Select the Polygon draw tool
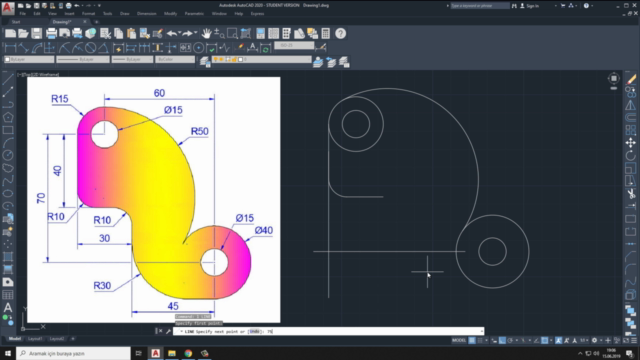 coord(8,118)
